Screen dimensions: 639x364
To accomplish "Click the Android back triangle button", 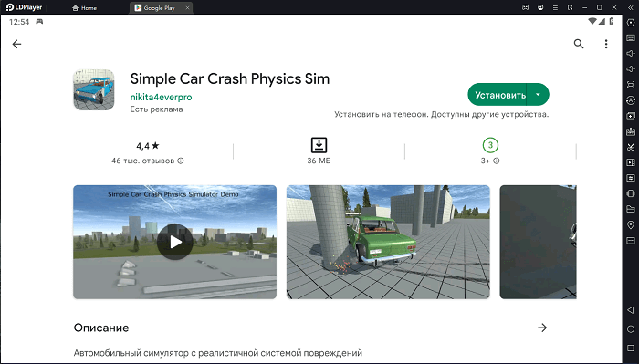I will [631, 310].
